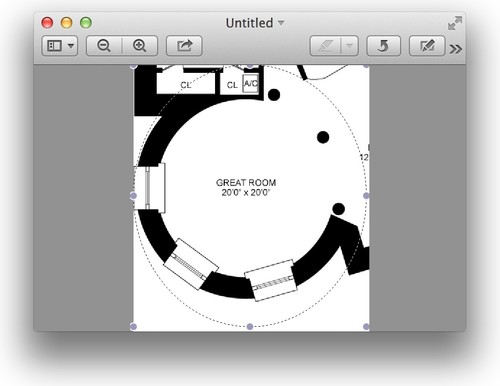The width and height of the screenshot is (500, 386).
Task: Click the Rotate Left button
Action: pos(383,46)
